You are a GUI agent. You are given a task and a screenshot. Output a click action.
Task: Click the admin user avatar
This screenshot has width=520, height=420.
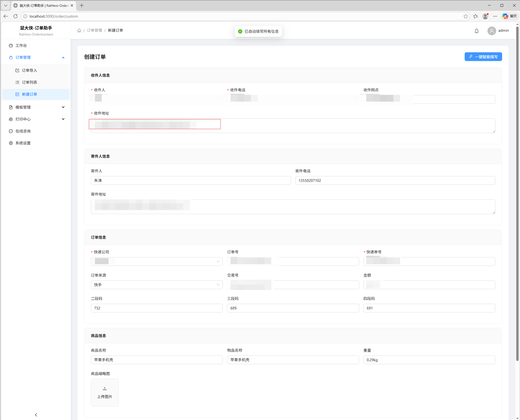click(492, 31)
